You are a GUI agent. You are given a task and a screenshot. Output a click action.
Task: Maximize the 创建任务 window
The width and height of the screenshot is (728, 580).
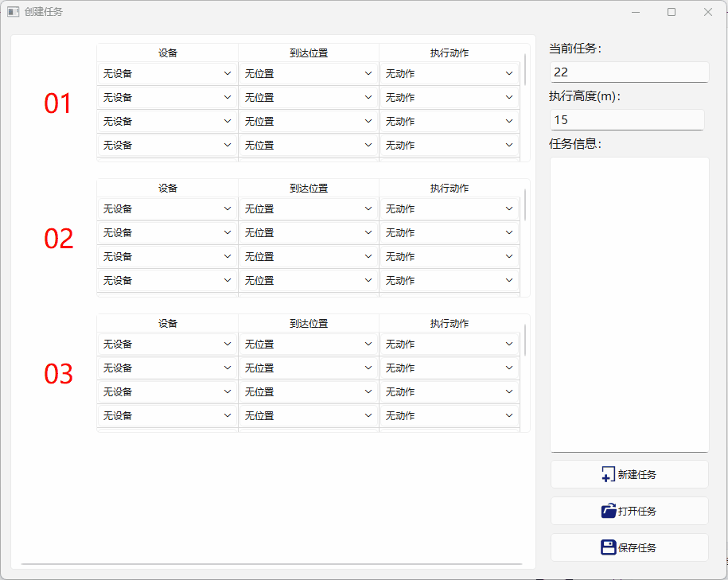click(x=672, y=12)
